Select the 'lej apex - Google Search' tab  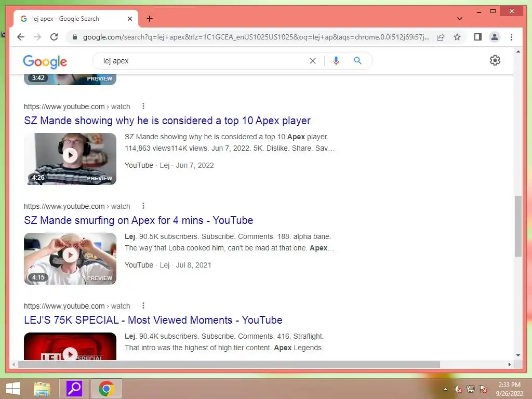[x=76, y=19]
